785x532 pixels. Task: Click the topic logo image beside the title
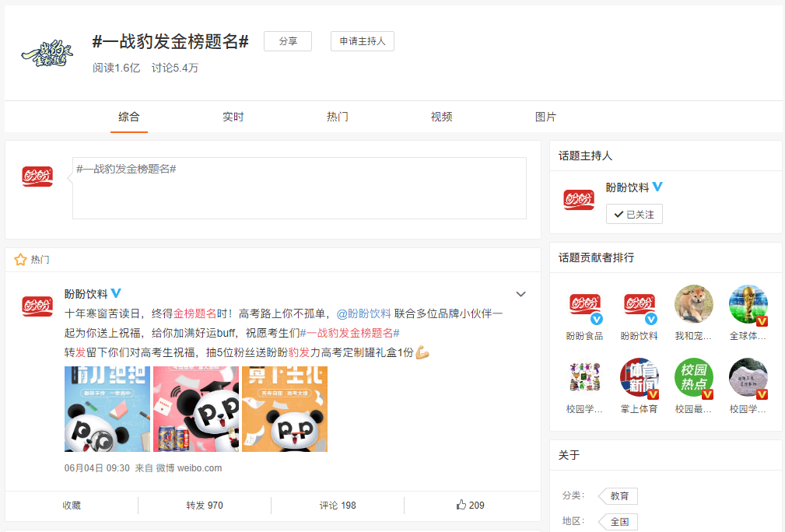(47, 54)
